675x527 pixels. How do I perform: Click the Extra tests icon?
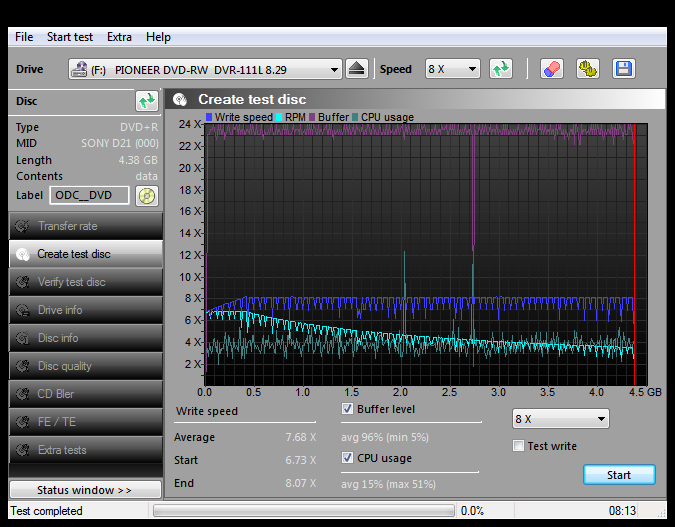[22, 450]
